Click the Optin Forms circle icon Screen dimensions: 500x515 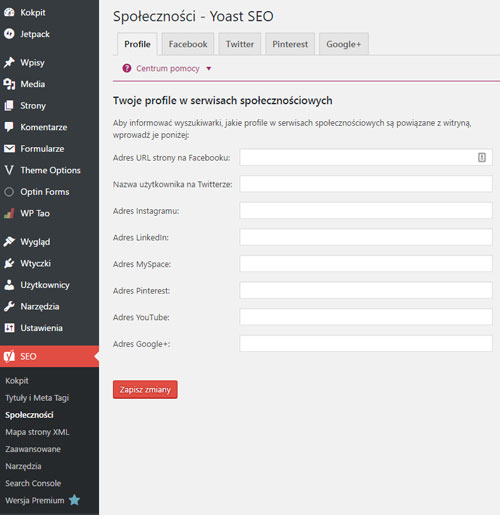[x=9, y=192]
